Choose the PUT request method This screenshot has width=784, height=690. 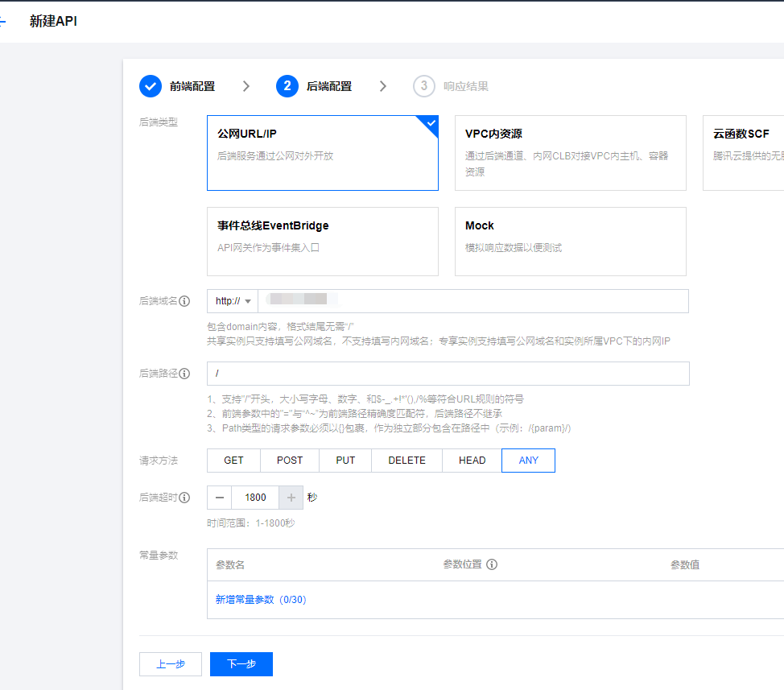pyautogui.click(x=345, y=461)
